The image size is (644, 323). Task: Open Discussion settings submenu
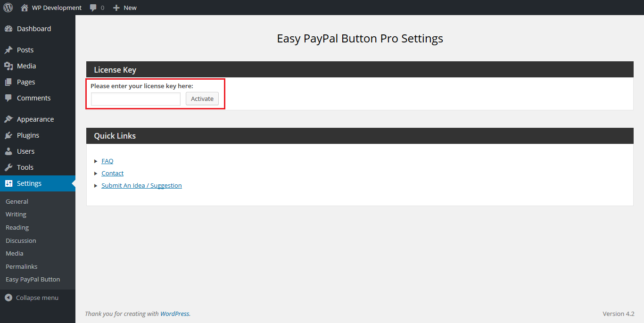(x=21, y=240)
